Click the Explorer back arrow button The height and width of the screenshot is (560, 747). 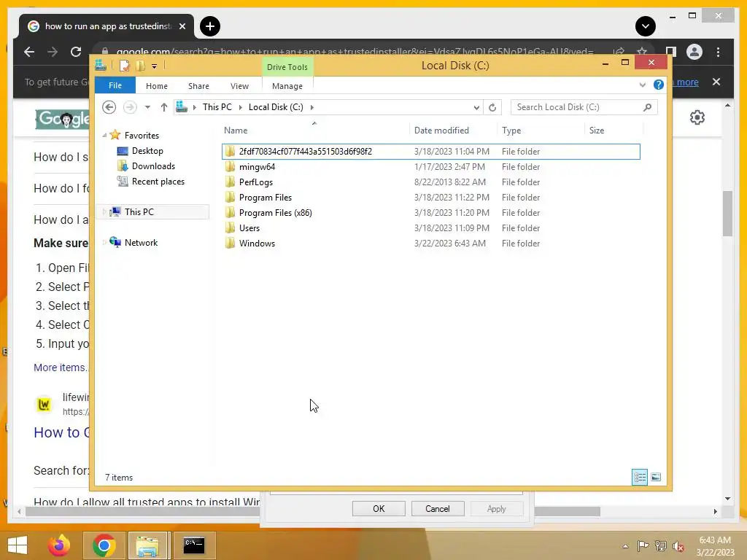tap(109, 107)
